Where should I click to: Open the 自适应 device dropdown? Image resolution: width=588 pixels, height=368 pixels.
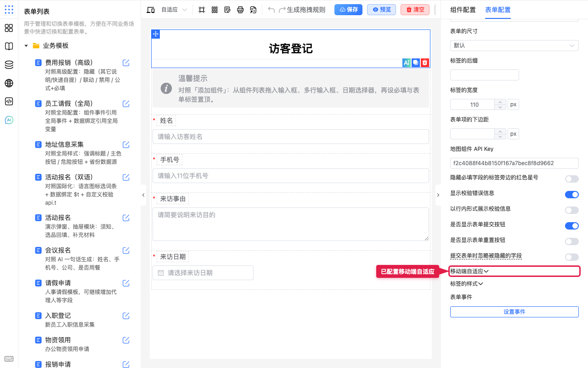pyautogui.click(x=174, y=10)
